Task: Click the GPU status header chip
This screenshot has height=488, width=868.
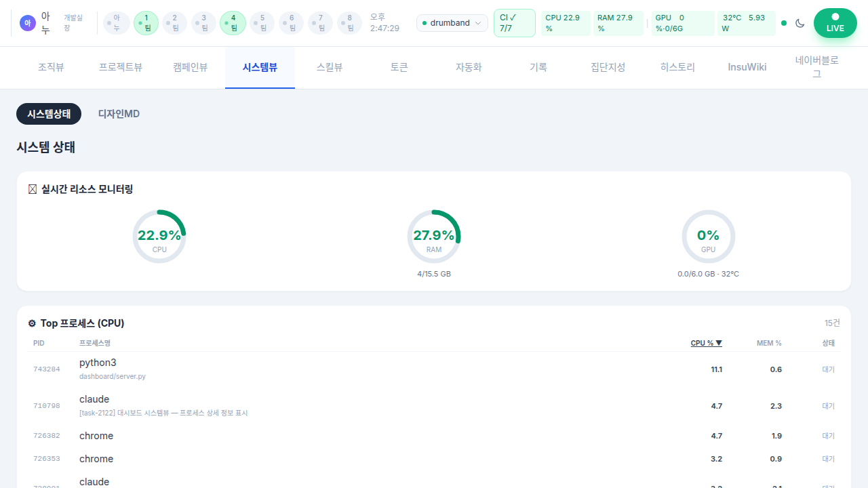Action: point(682,23)
